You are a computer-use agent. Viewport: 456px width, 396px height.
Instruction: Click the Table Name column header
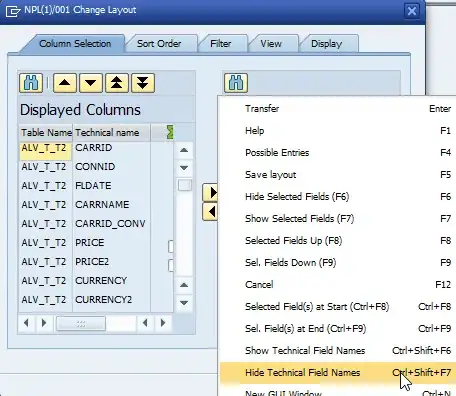click(x=46, y=133)
